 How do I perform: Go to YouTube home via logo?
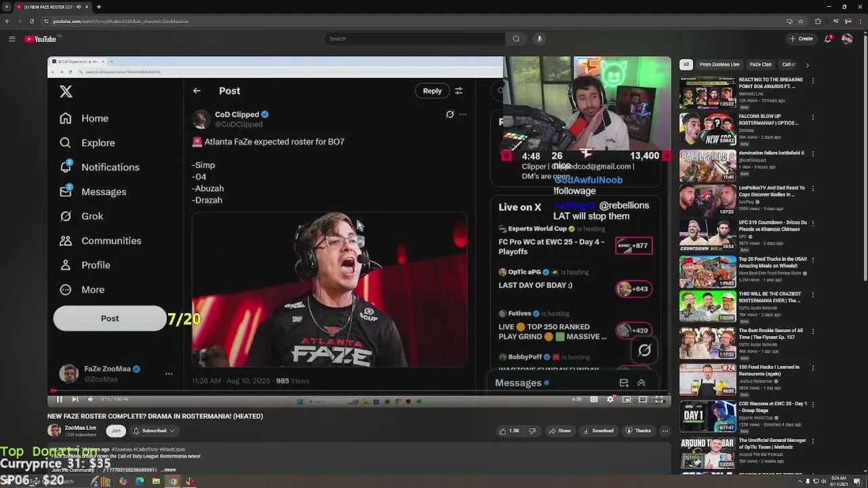[42, 39]
